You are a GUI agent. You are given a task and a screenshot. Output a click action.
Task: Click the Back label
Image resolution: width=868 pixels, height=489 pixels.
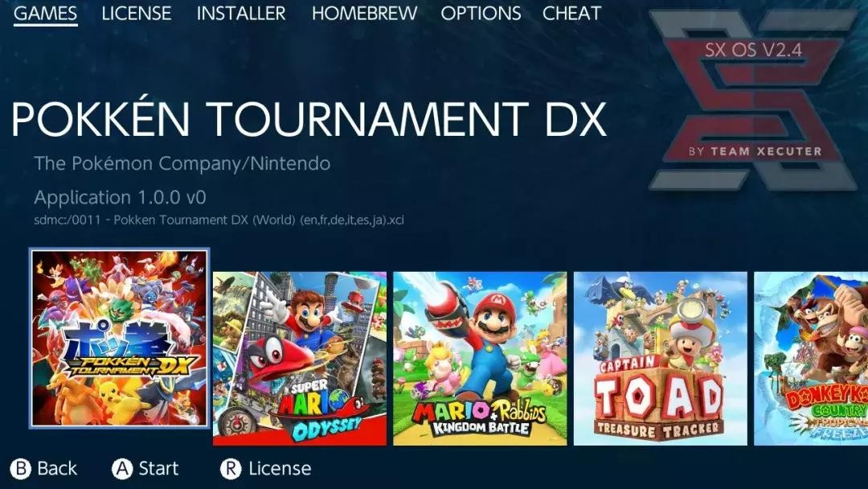(x=57, y=469)
